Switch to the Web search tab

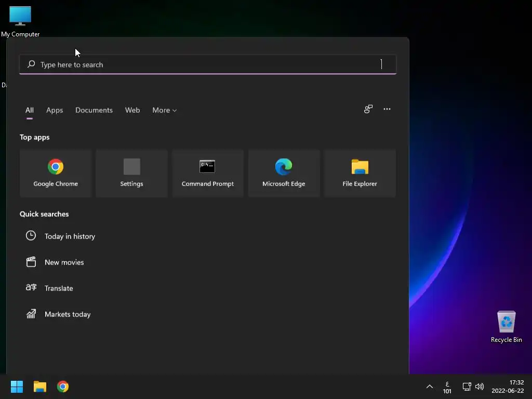click(132, 110)
